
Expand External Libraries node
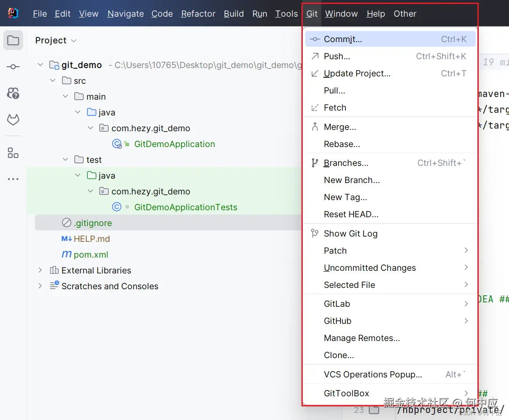pyautogui.click(x=40, y=270)
